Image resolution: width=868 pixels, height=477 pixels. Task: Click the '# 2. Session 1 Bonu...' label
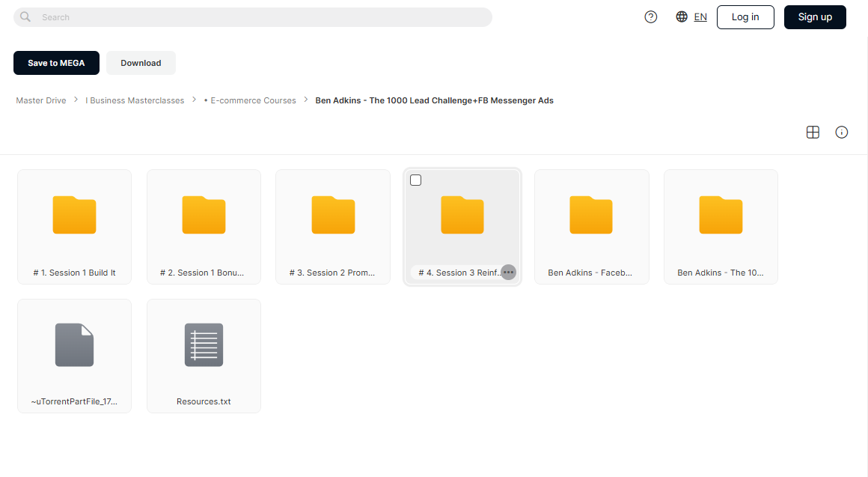202,273
